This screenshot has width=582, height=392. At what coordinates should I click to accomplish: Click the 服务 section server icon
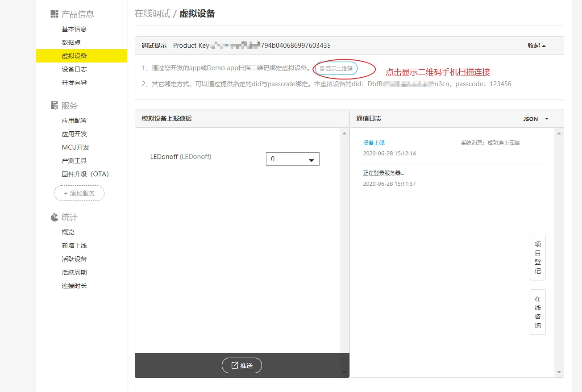pyautogui.click(x=54, y=105)
